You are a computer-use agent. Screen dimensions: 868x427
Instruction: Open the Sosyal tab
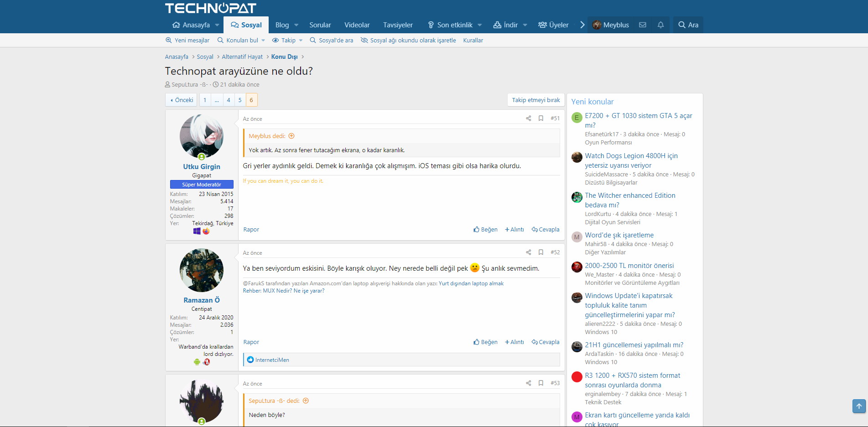[246, 25]
